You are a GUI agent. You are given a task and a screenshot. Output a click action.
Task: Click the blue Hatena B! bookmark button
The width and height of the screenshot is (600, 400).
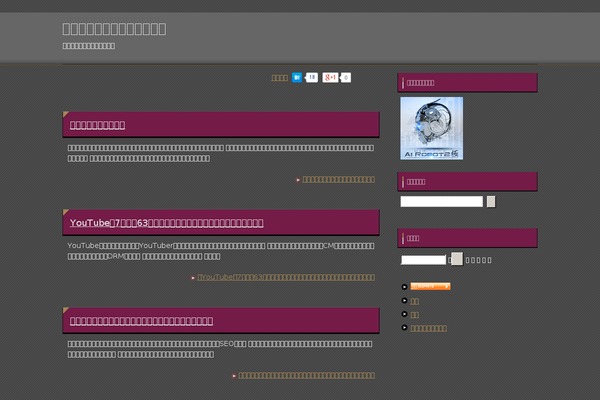click(297, 77)
